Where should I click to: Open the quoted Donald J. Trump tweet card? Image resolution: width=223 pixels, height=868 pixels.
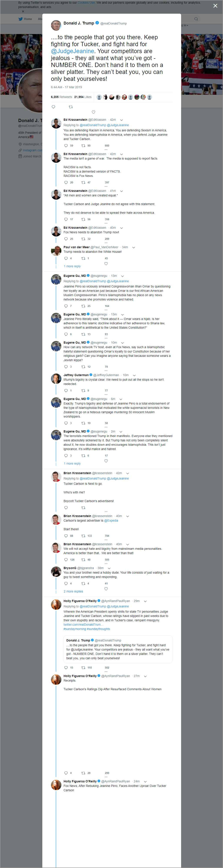click(x=118, y=649)
